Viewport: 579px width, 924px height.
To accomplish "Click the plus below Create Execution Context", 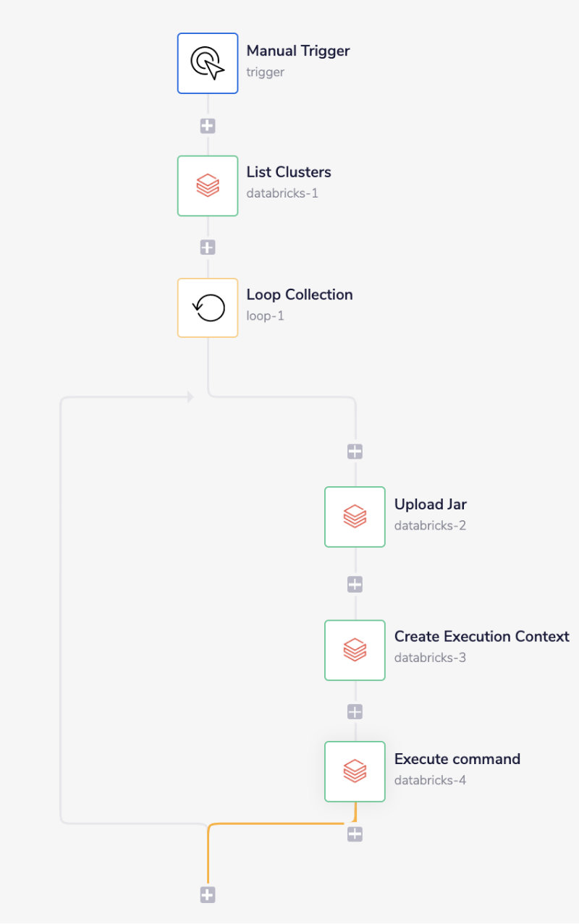I will (355, 711).
